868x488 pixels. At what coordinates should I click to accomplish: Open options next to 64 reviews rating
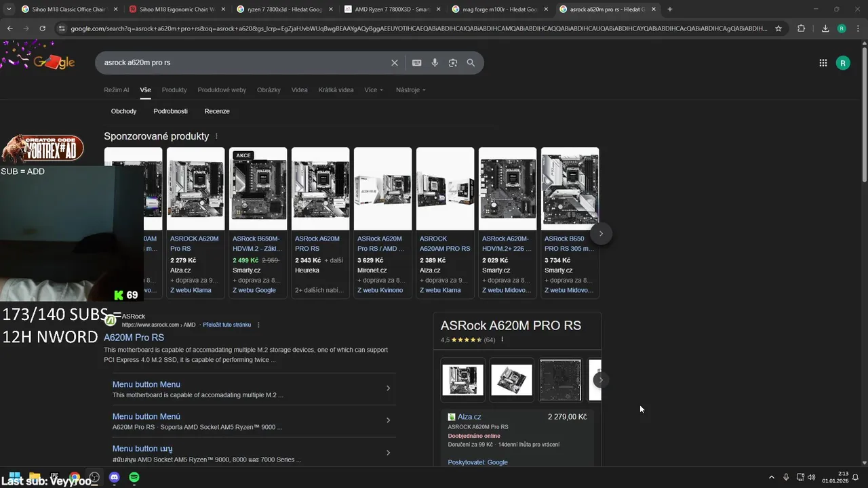(x=502, y=340)
